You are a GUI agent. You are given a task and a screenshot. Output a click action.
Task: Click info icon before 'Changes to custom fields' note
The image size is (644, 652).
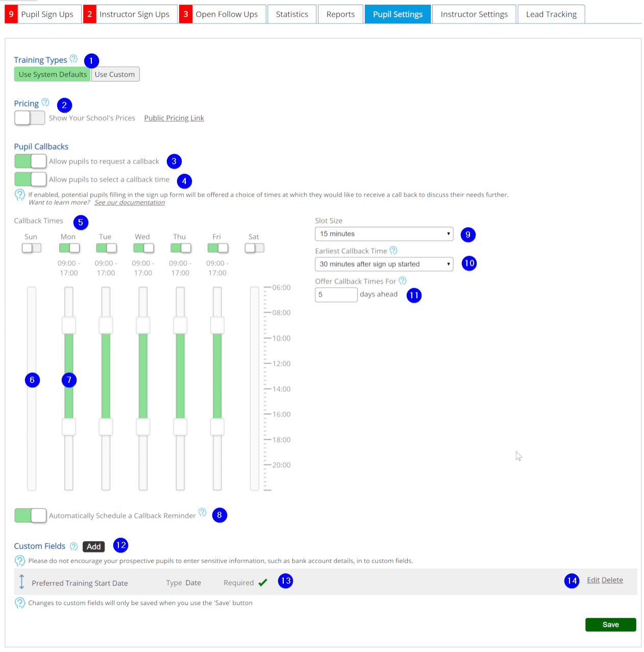tap(20, 603)
